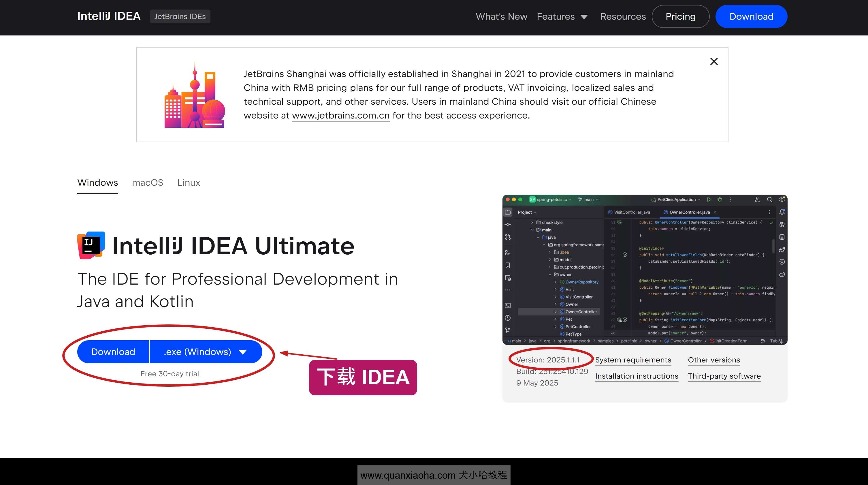Screen dimensions: 868x485
Task: Close the JetBrains Shanghai notice banner
Action: pos(714,61)
